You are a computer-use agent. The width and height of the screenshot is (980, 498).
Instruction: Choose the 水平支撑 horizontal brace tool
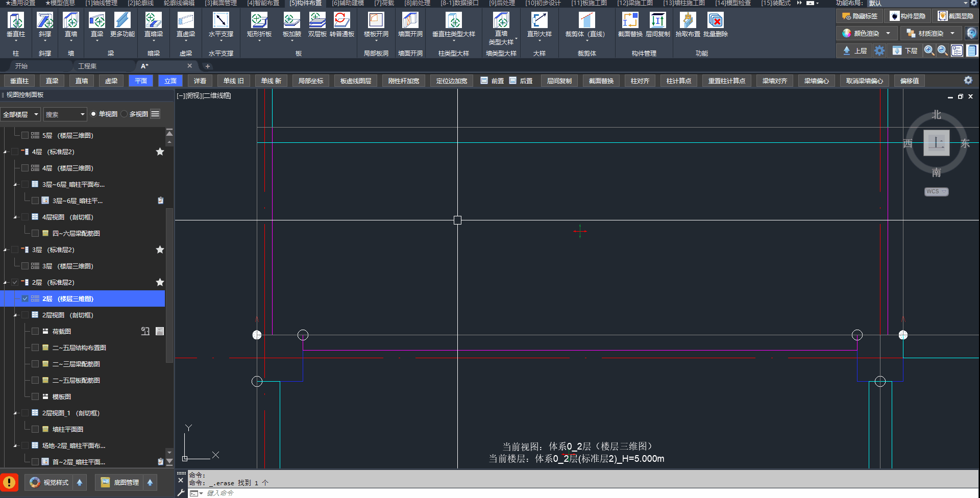220,21
